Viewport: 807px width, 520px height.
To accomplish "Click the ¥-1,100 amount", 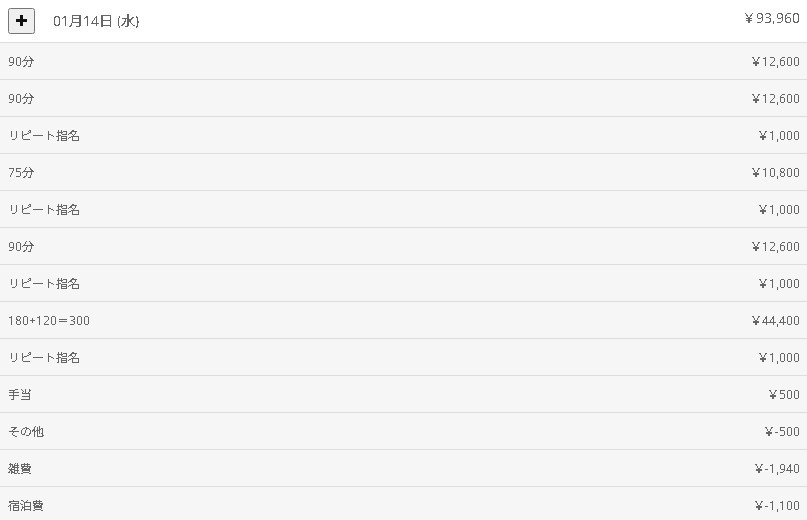I will tap(776, 506).
